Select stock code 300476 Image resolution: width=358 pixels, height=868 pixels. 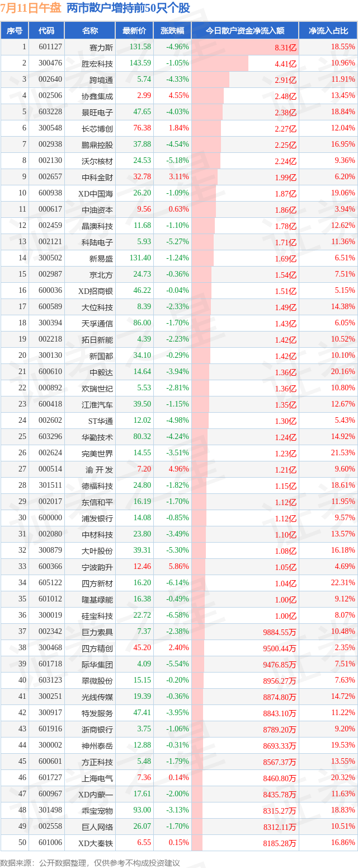click(x=50, y=63)
